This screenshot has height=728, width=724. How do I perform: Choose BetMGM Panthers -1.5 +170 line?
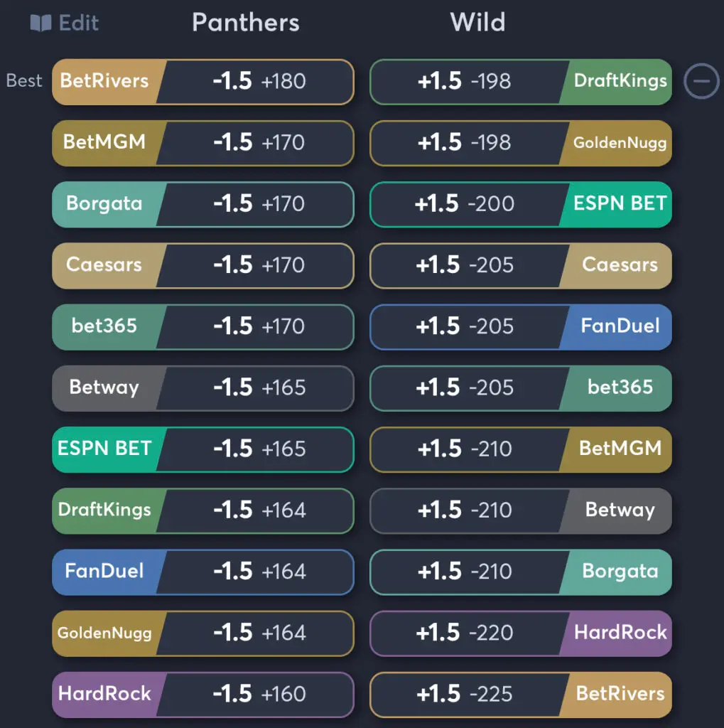point(202,143)
